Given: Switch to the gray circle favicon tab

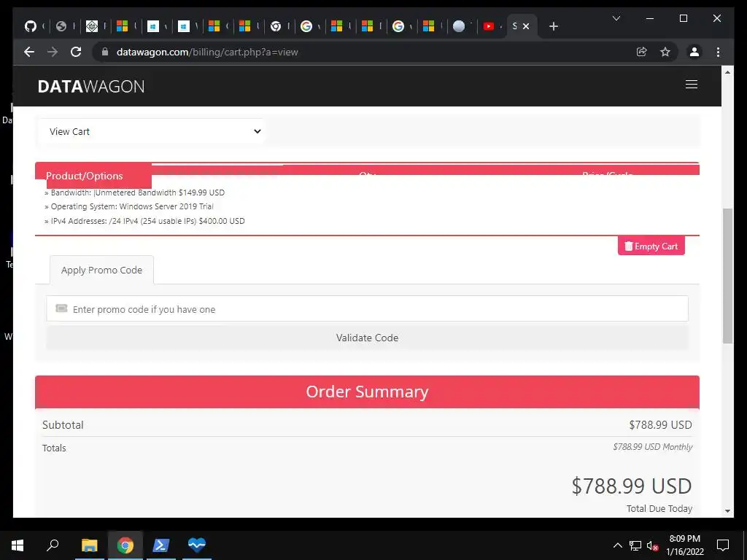Looking at the screenshot, I should point(458,26).
